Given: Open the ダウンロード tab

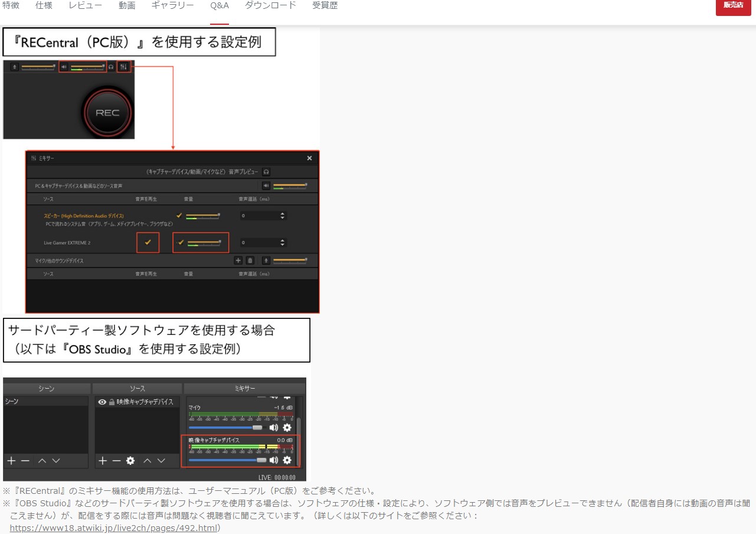Looking at the screenshot, I should click(270, 5).
